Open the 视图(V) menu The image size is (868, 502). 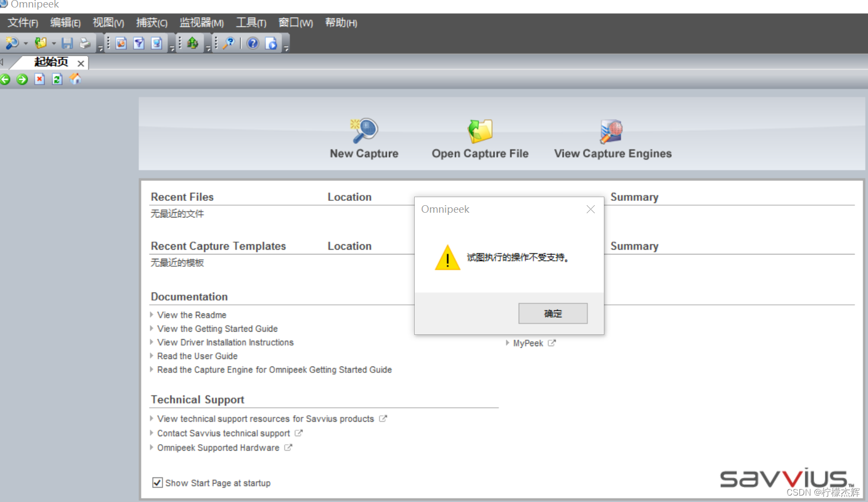pos(108,23)
